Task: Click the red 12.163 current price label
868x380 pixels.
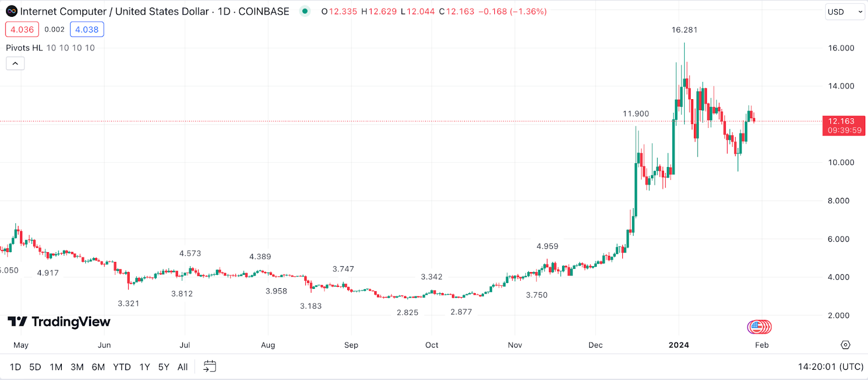Action: pyautogui.click(x=844, y=126)
